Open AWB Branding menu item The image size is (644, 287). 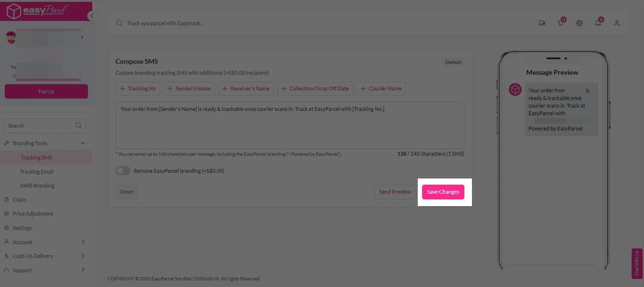37,186
